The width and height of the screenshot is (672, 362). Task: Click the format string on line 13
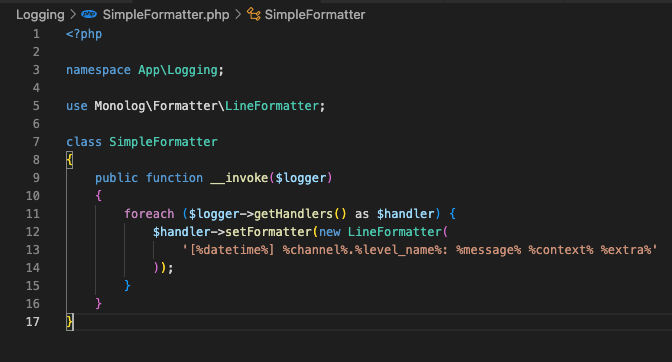[420, 250]
